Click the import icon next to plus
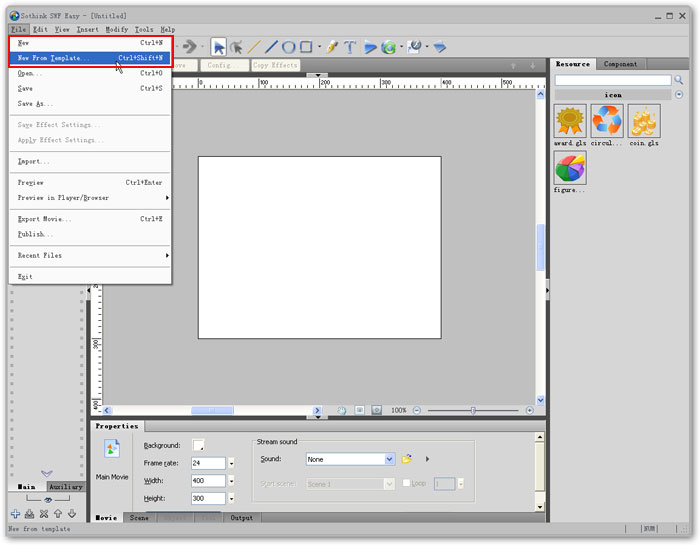Screen dimensions: 700x545 coord(29,514)
